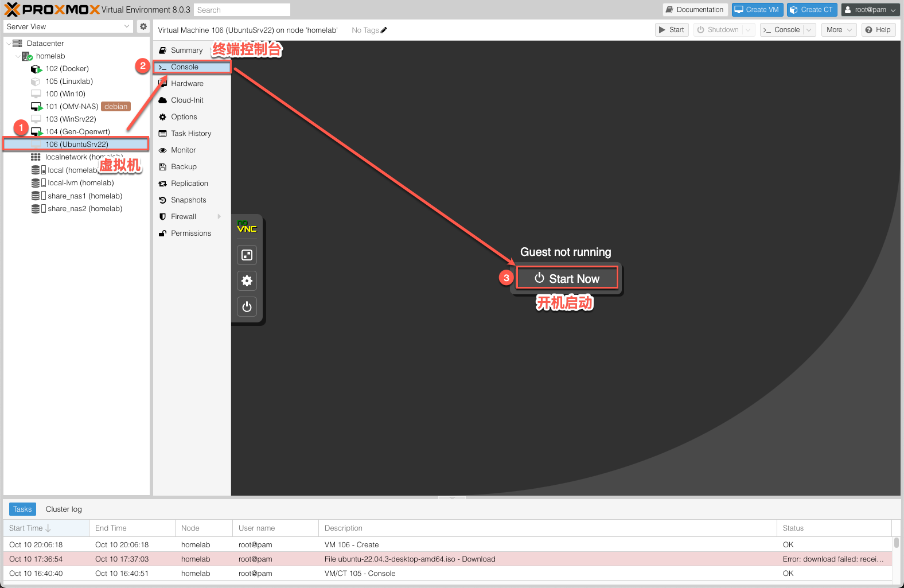This screenshot has width=904, height=588.
Task: Select the Console side menu item
Action: point(192,67)
